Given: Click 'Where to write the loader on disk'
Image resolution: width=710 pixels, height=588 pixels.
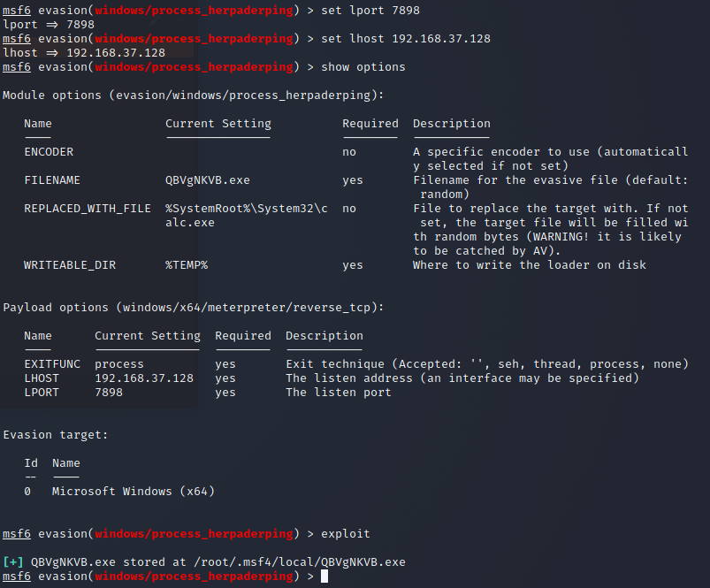Looking at the screenshot, I should (x=530, y=264).
